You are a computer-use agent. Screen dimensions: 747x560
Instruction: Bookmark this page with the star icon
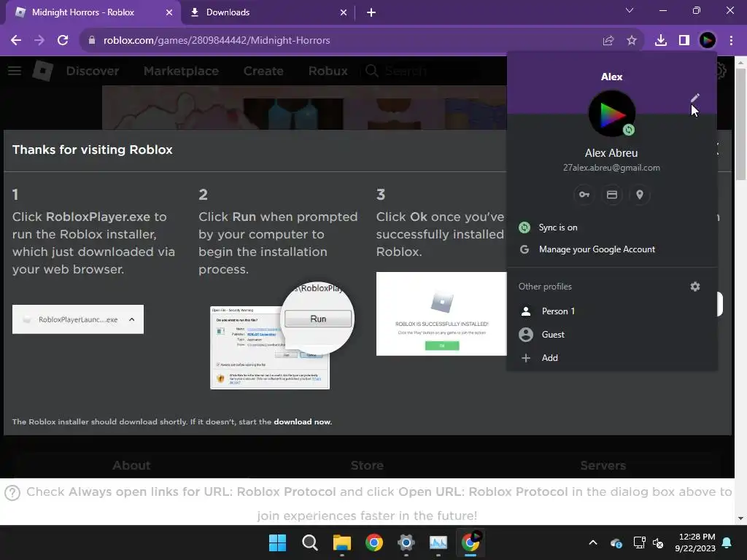632,41
